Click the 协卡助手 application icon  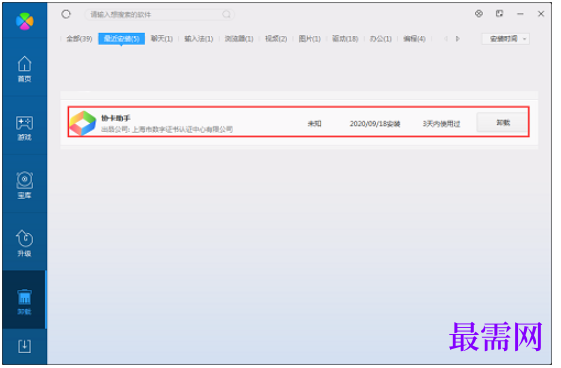(x=83, y=123)
